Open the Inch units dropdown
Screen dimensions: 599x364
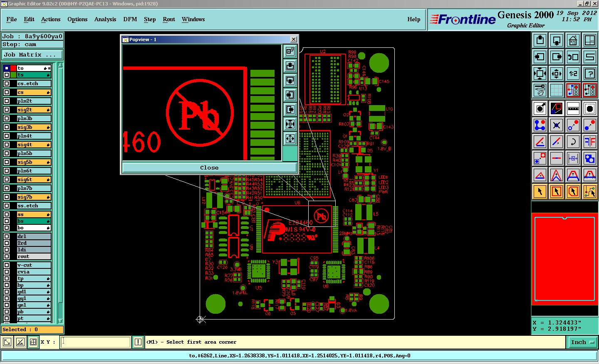pos(582,342)
